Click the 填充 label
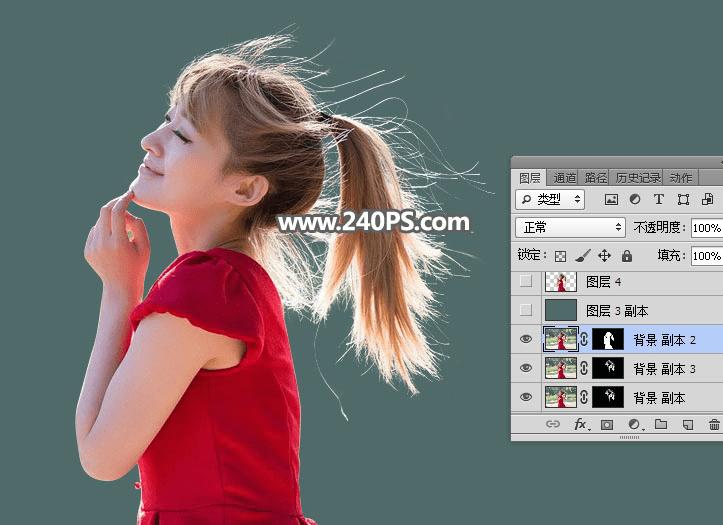Viewport: 723px width, 525px height. point(671,255)
